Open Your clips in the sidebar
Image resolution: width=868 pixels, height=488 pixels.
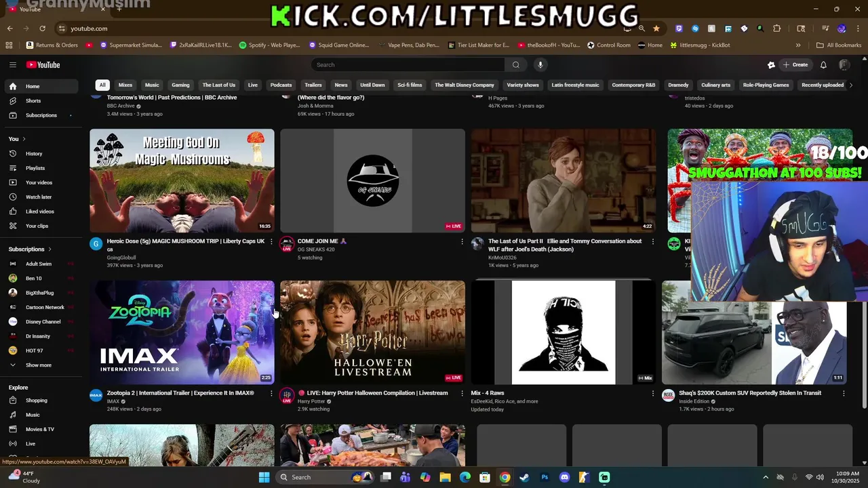(40, 226)
